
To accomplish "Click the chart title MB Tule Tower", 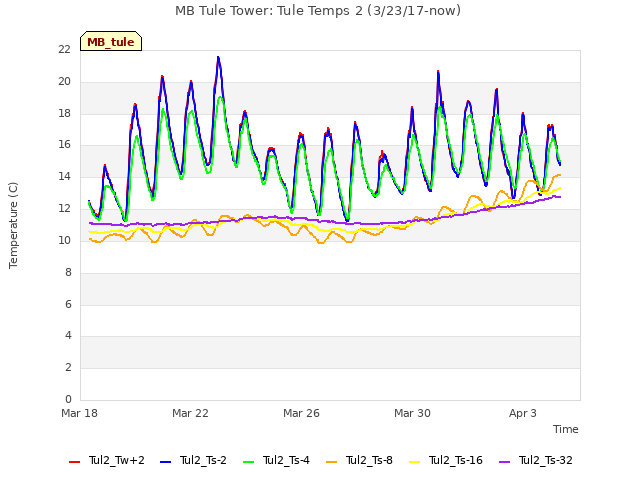I will tap(318, 10).
